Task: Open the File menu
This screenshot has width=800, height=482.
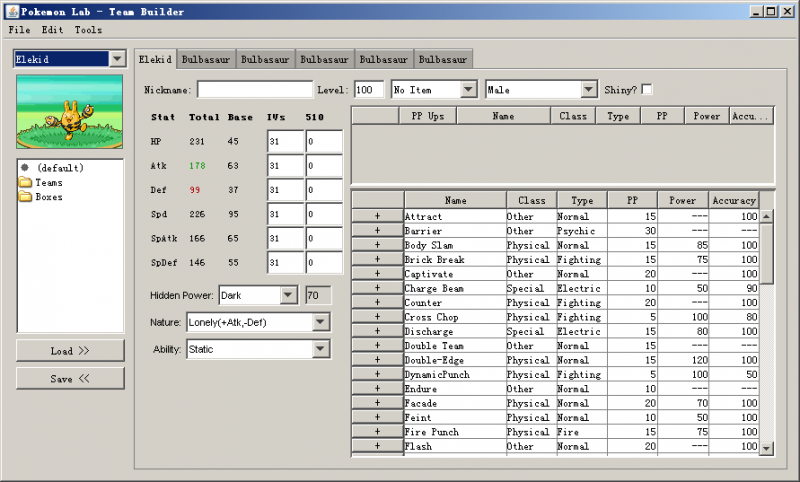Action: click(x=19, y=30)
